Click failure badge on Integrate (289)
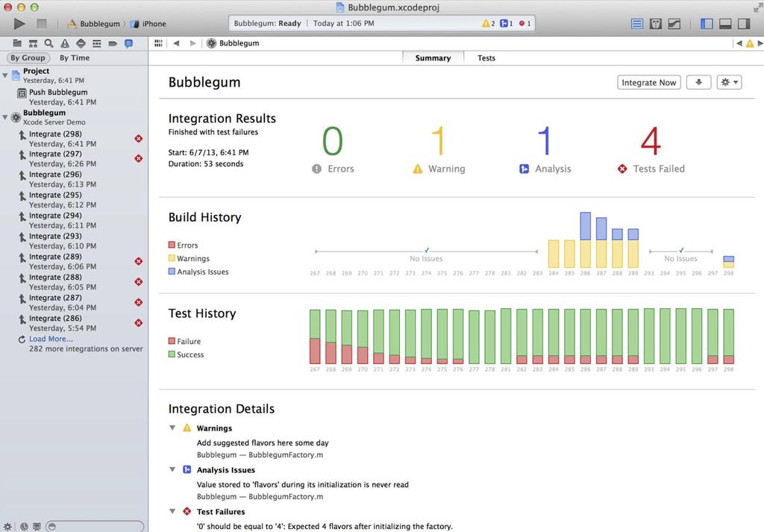This screenshot has width=764, height=532. click(138, 261)
